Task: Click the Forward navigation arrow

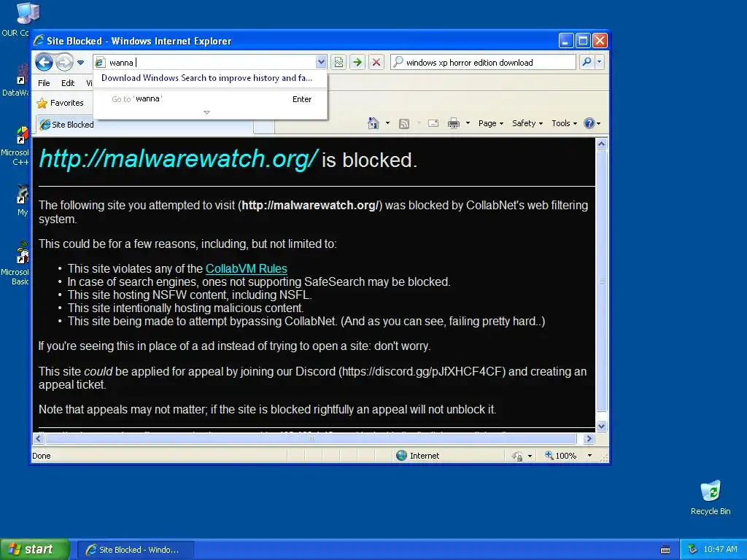Action: (64, 62)
